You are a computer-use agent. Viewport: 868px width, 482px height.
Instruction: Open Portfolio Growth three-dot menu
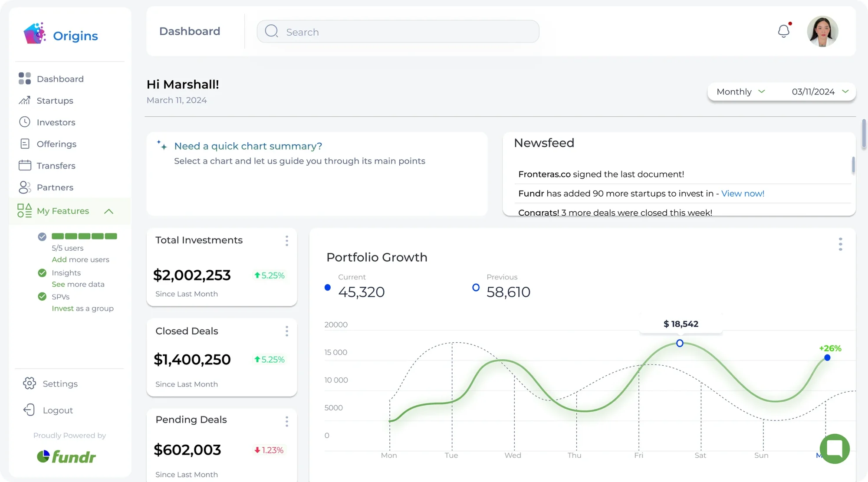pos(841,244)
